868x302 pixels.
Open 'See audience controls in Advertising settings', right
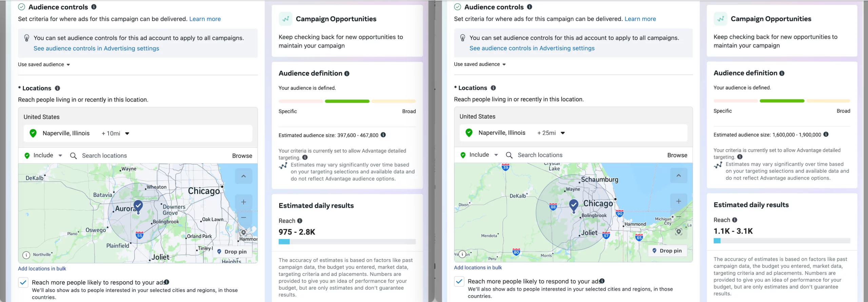click(x=532, y=48)
